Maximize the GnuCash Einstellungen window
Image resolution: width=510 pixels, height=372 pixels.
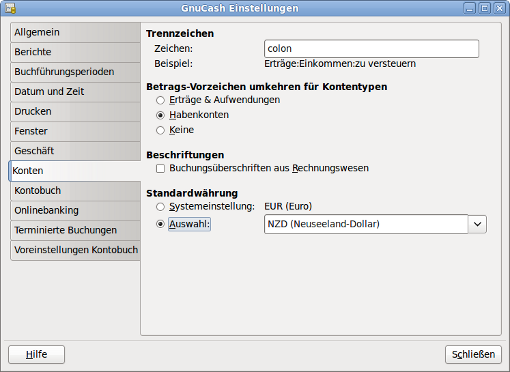click(485, 8)
